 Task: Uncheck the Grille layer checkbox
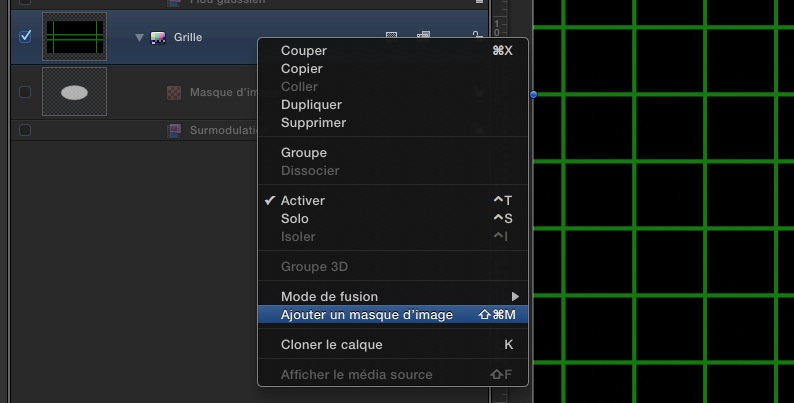[x=25, y=37]
